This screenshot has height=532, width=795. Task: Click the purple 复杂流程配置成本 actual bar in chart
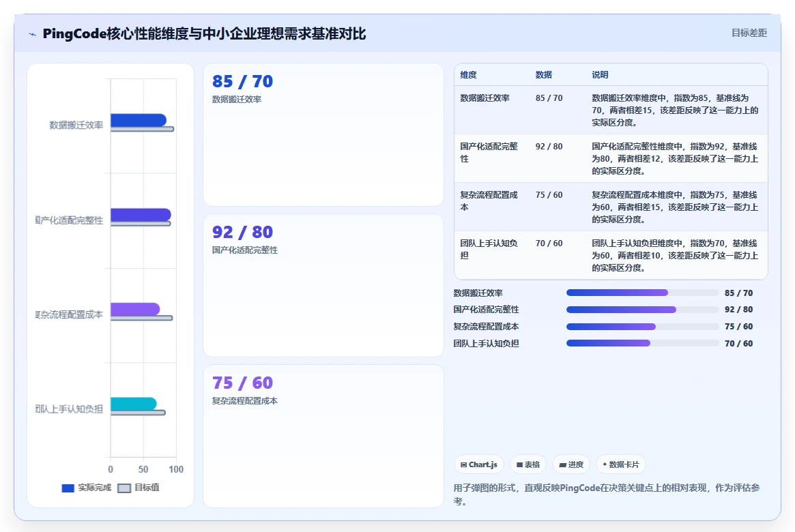(x=135, y=309)
